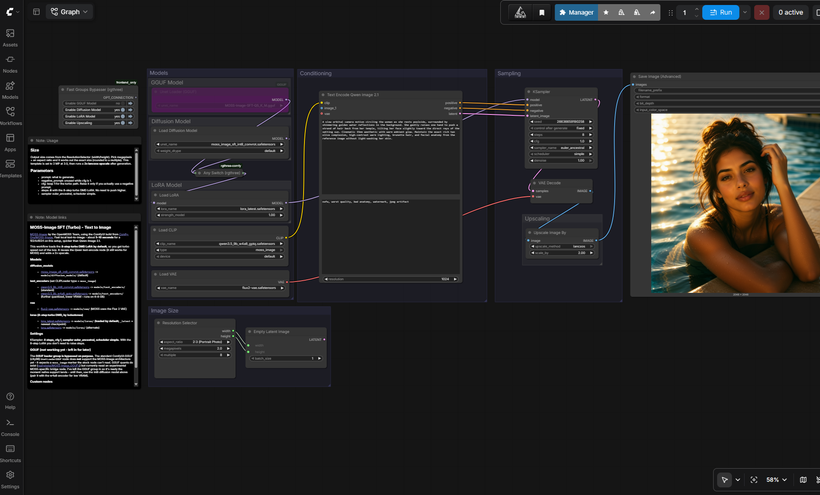Open the scheduler combo in KSampler
Screen dimensions: 820x495
pyautogui.click(x=562, y=154)
